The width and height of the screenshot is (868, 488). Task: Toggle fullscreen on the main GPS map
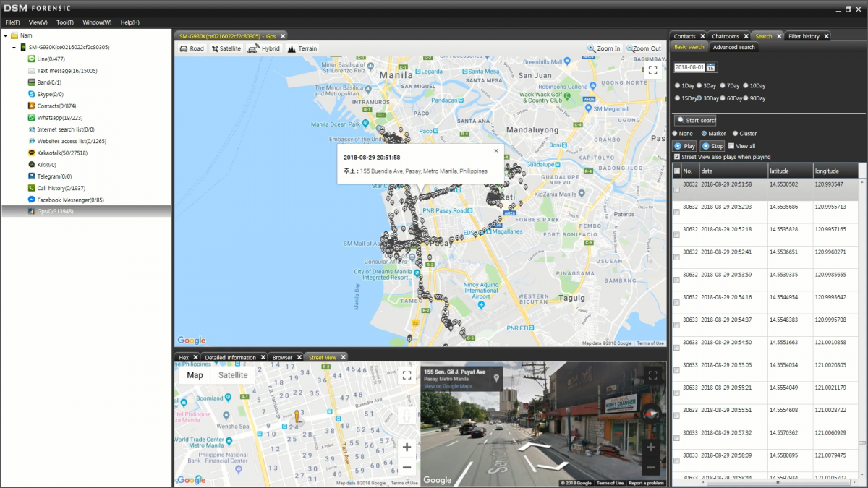coord(652,70)
